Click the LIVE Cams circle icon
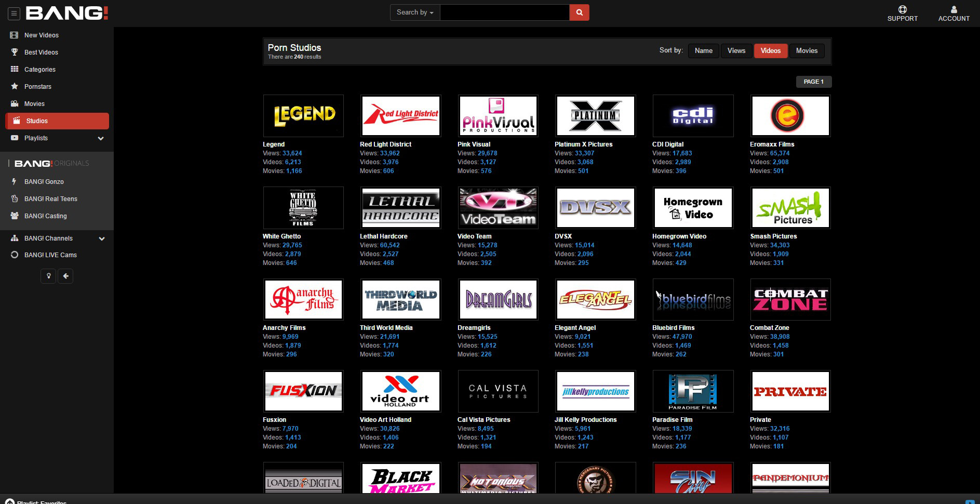Screen dimensions: 980x504 [15, 255]
